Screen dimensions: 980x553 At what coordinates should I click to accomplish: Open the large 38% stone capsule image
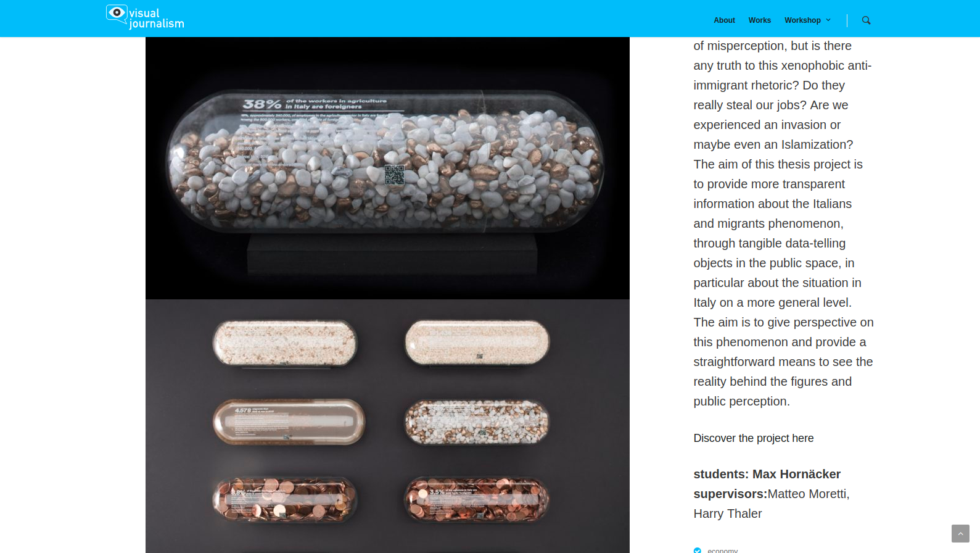pos(387,162)
